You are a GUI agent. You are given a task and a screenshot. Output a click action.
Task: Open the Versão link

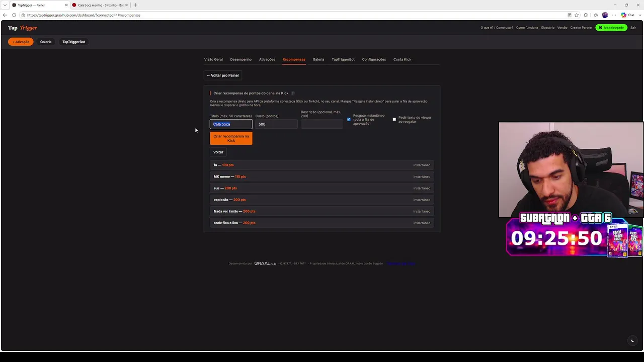click(x=562, y=28)
